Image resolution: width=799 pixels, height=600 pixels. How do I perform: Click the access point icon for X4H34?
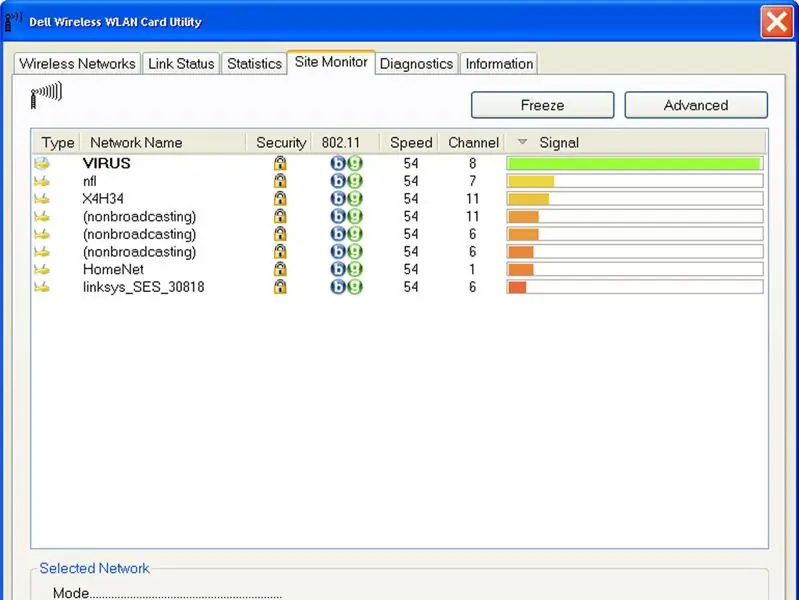point(42,199)
